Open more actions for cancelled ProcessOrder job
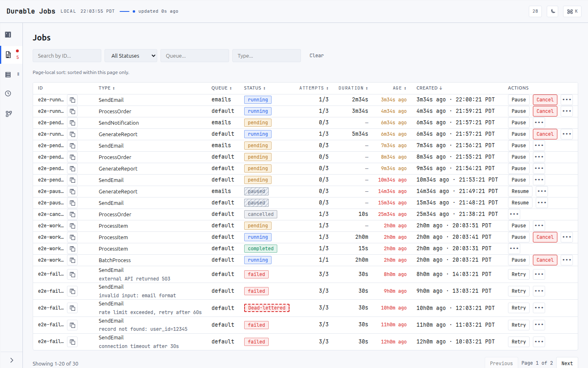 pos(514,214)
